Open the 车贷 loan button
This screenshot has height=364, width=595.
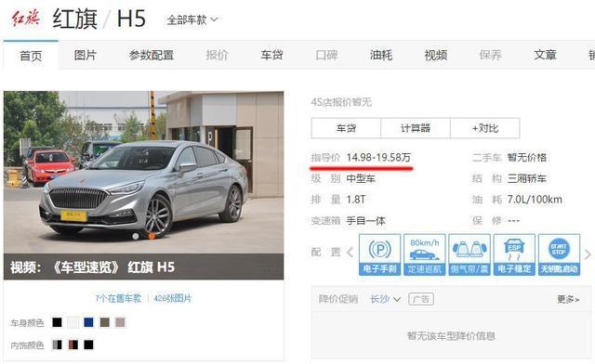pos(346,128)
